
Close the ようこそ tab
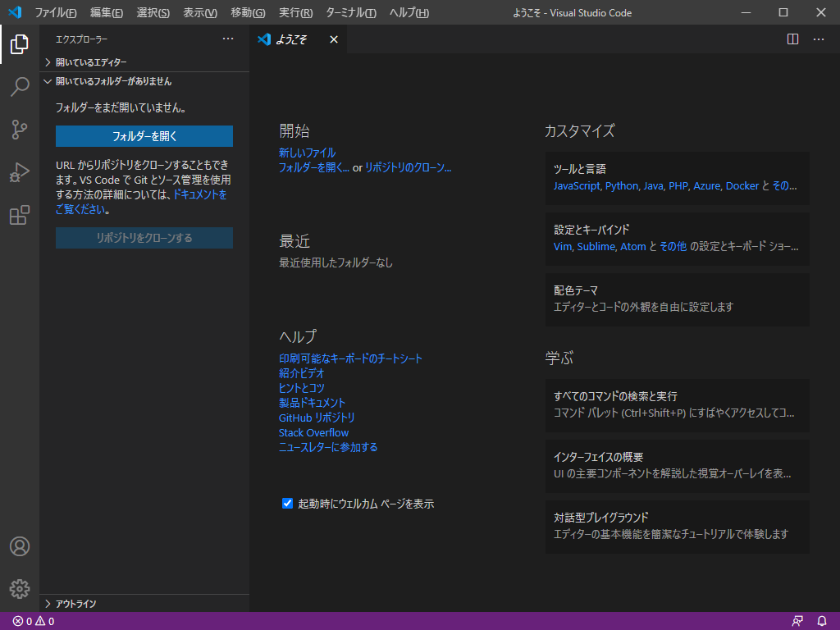(334, 39)
